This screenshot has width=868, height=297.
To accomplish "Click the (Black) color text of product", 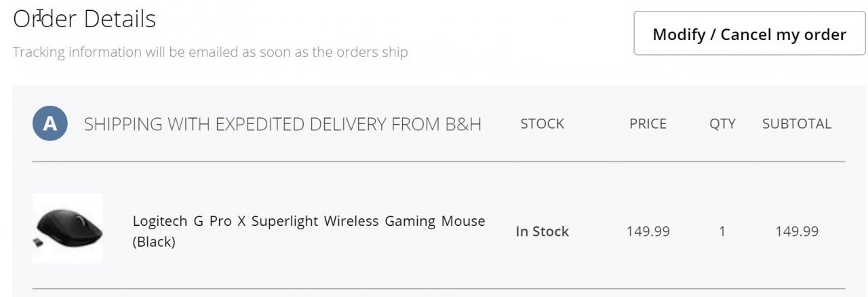I will click(154, 241).
